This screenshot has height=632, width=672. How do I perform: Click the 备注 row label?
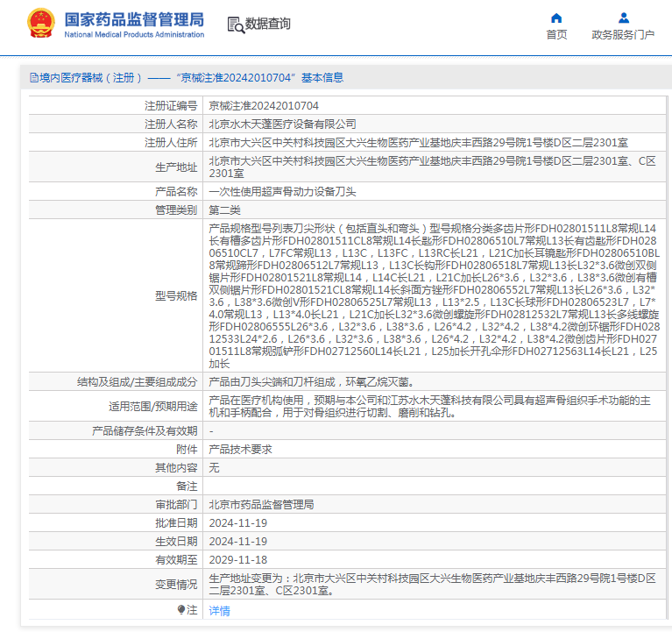187,486
